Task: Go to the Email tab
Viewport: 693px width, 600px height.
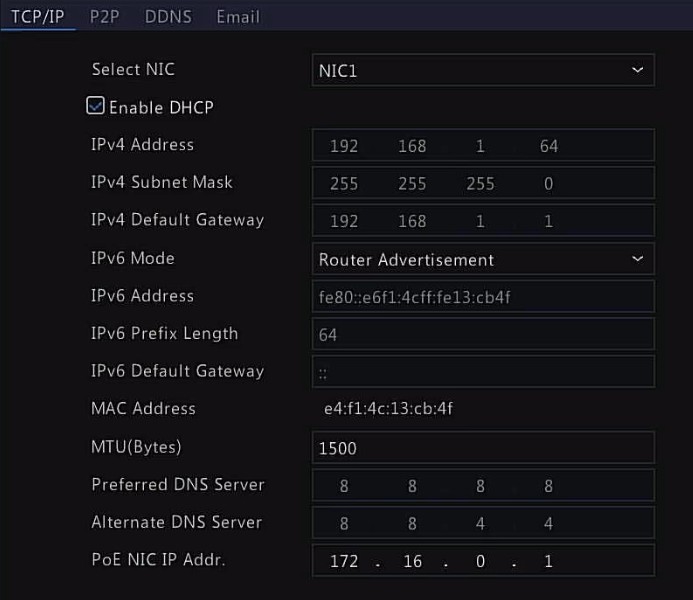Action: [238, 16]
